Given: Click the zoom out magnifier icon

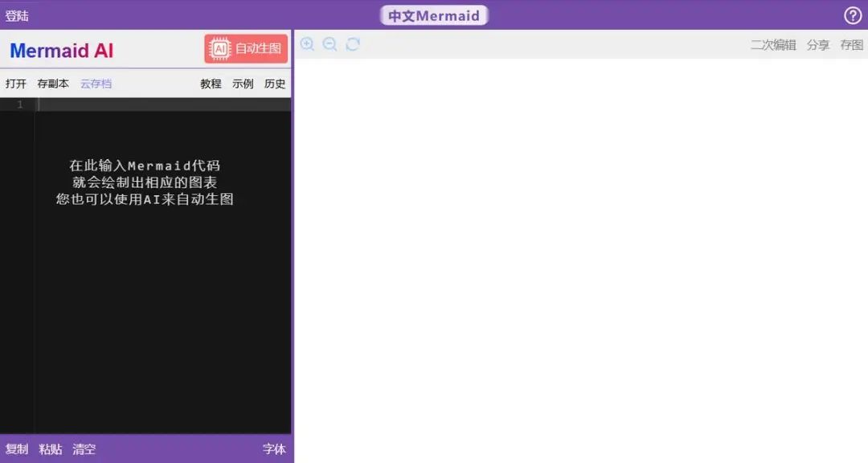Looking at the screenshot, I should tap(330, 44).
